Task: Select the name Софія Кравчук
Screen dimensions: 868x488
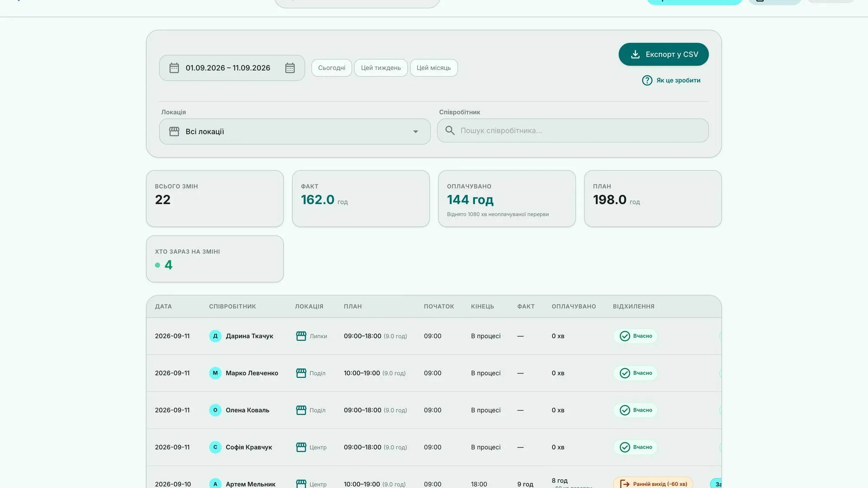Action: pyautogui.click(x=249, y=447)
